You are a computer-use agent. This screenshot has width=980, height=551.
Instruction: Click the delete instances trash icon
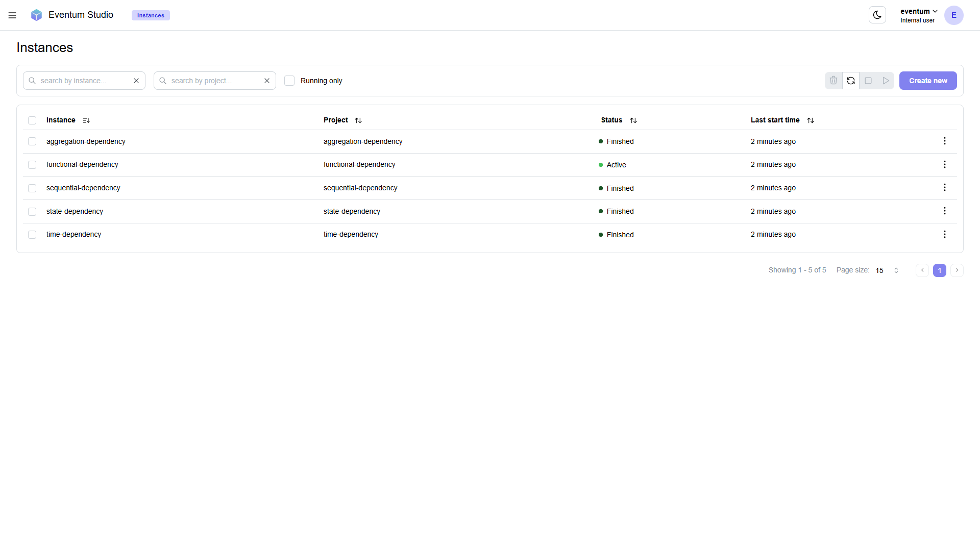pyautogui.click(x=834, y=81)
